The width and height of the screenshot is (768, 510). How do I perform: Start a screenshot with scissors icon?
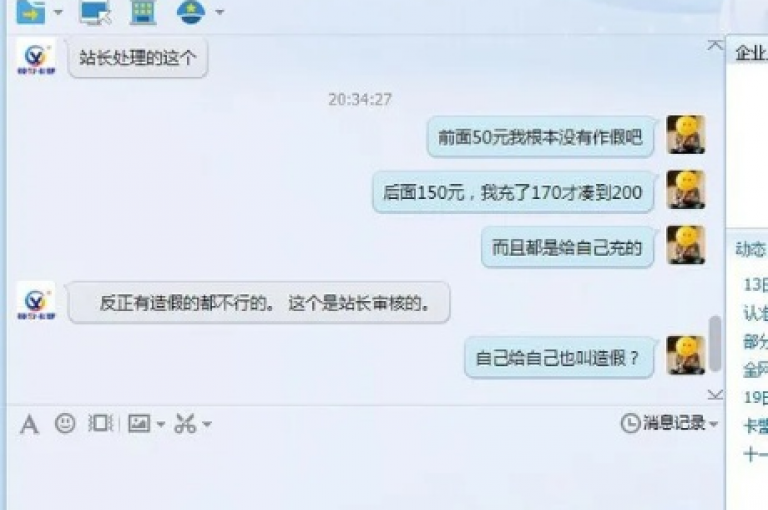[x=185, y=424]
